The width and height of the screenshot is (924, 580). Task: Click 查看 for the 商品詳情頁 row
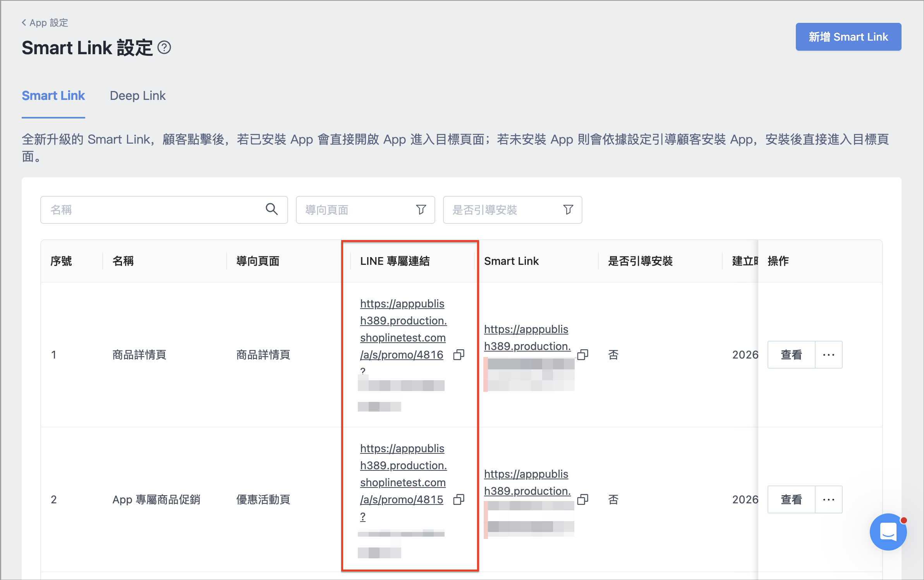click(791, 355)
